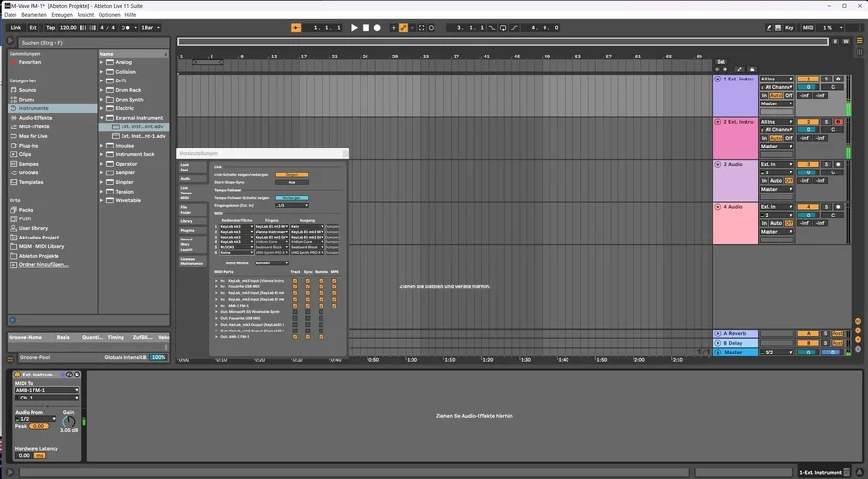Open the Ansicht menu
Viewport: 868px width, 479px height.
pyautogui.click(x=85, y=15)
